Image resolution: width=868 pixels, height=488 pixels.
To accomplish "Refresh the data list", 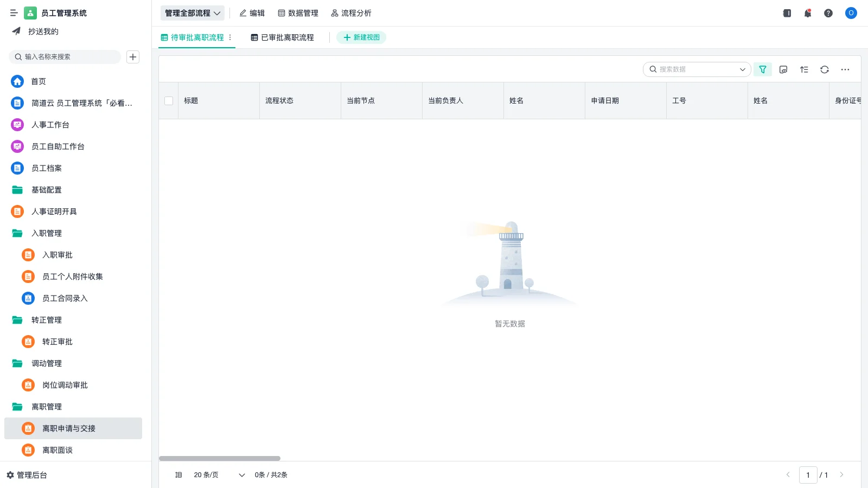I will click(x=825, y=69).
